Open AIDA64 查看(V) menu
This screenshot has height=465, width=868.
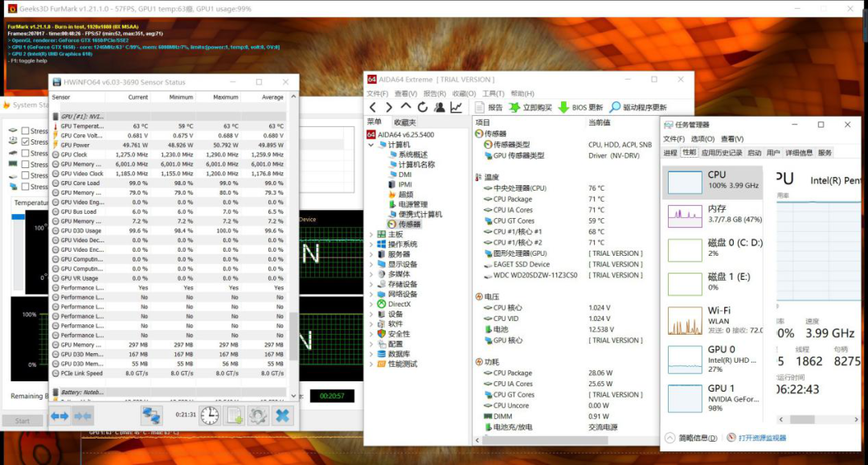(x=406, y=93)
